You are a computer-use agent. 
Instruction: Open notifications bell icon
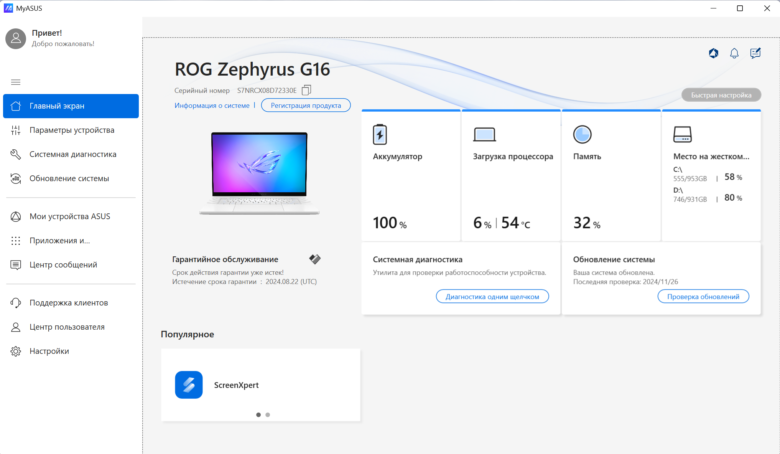click(x=734, y=53)
